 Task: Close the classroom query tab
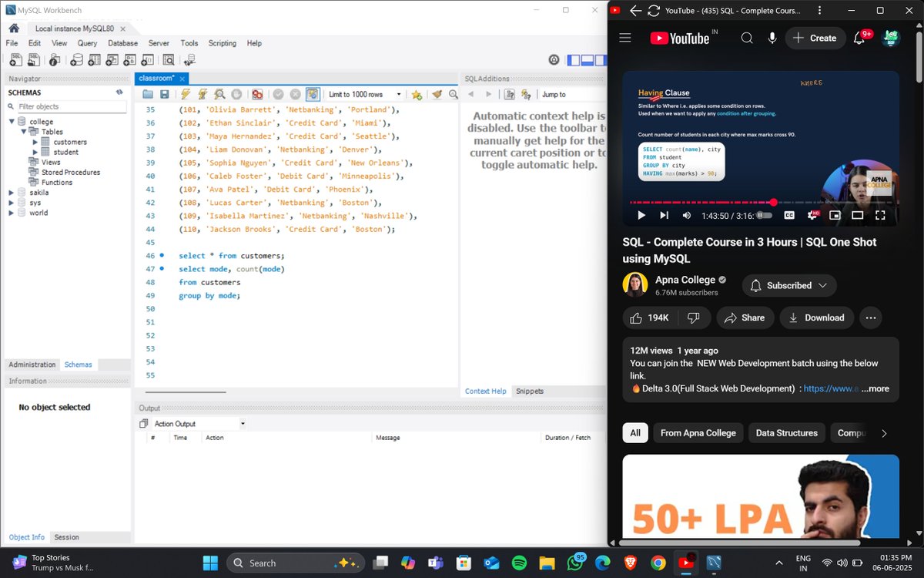[x=182, y=79]
